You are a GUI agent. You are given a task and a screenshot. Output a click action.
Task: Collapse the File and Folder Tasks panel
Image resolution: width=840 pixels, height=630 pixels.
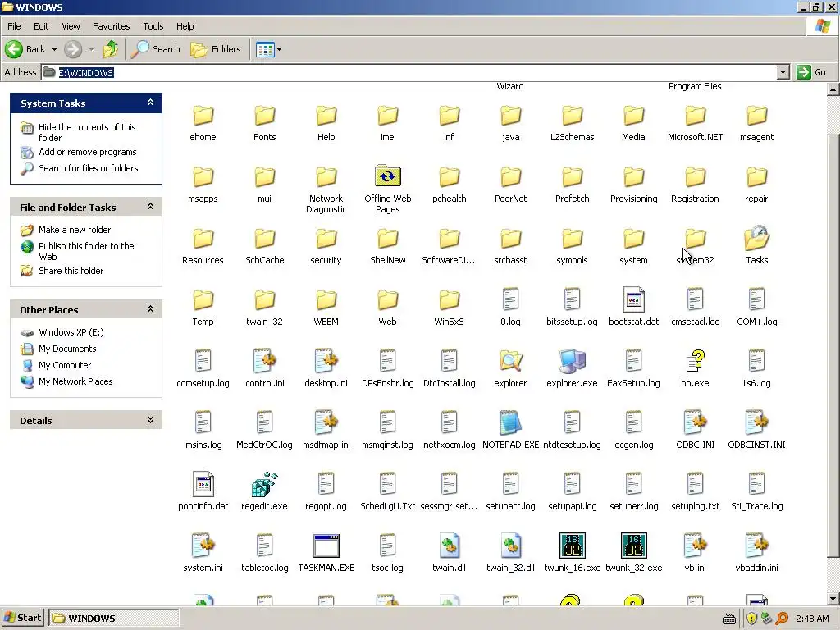151,206
